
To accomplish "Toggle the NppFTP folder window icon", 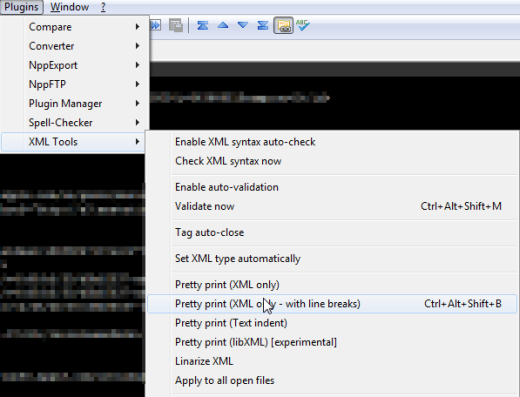I will [283, 25].
